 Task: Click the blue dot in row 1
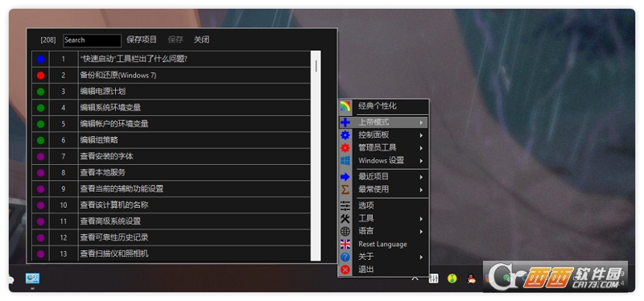41,59
